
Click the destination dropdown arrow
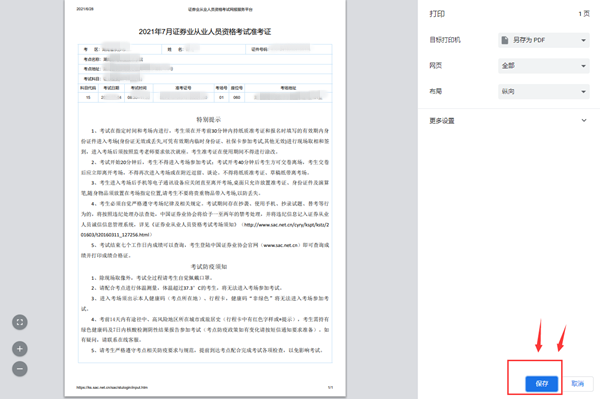coord(583,40)
